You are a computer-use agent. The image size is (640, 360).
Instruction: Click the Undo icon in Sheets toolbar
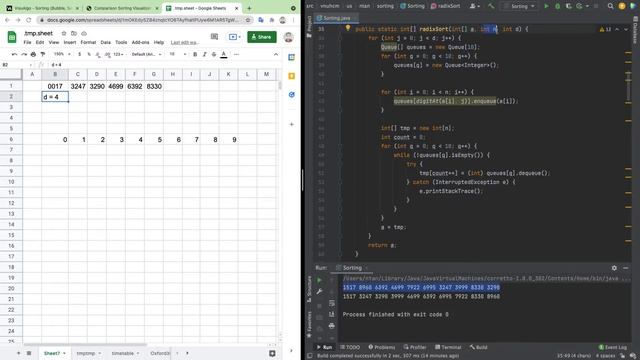14,54
